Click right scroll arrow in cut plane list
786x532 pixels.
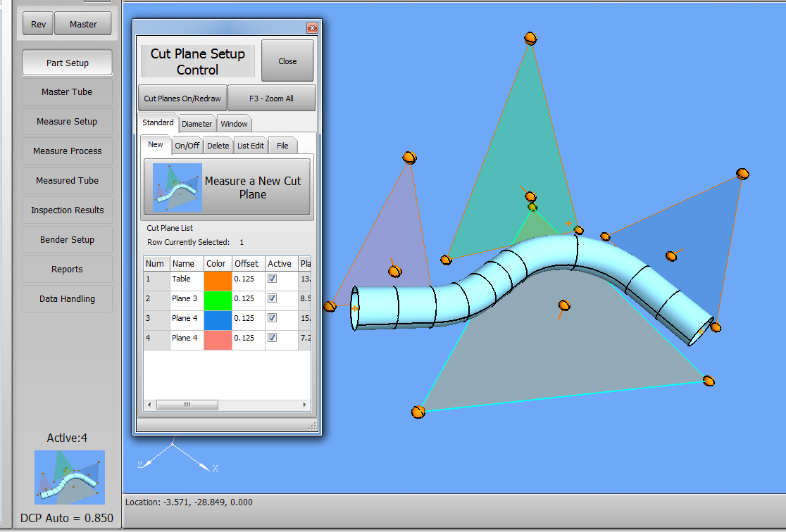point(305,405)
